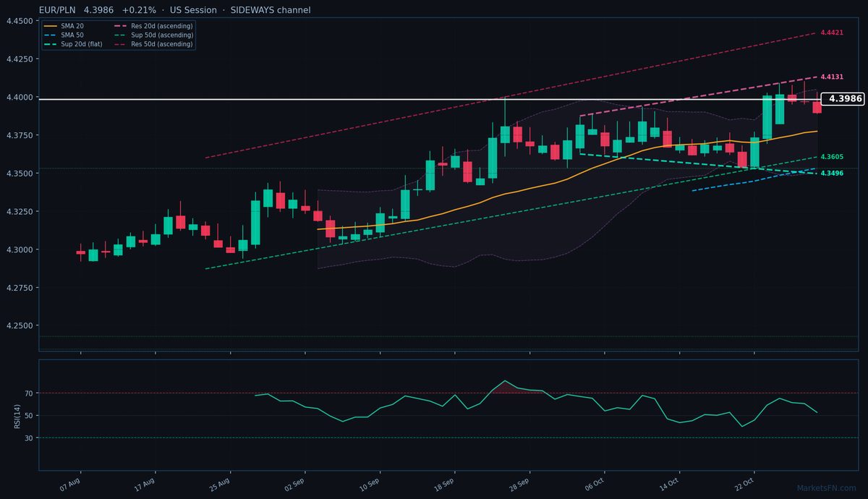Click the 17 Aug date label
868x499 pixels.
(x=145, y=484)
